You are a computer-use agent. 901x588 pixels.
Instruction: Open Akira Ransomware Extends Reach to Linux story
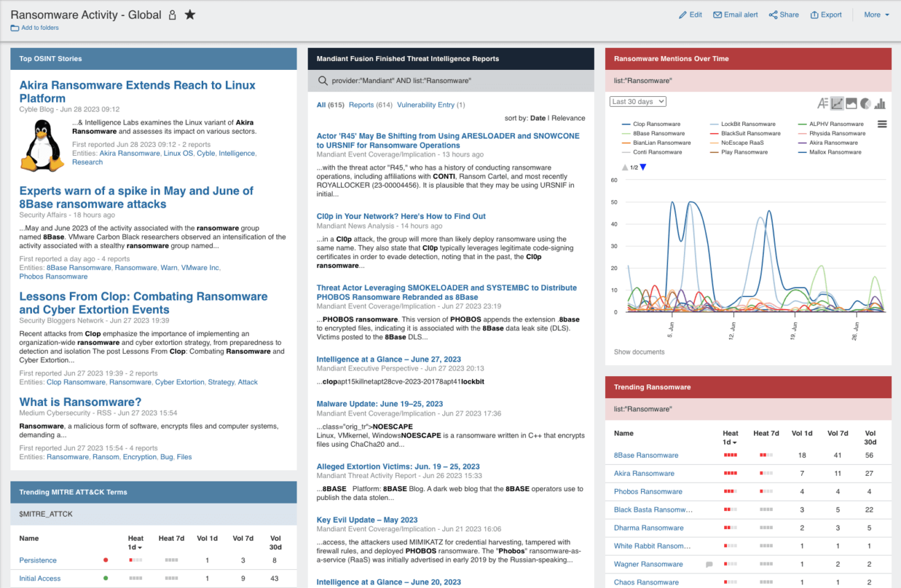pos(137,91)
